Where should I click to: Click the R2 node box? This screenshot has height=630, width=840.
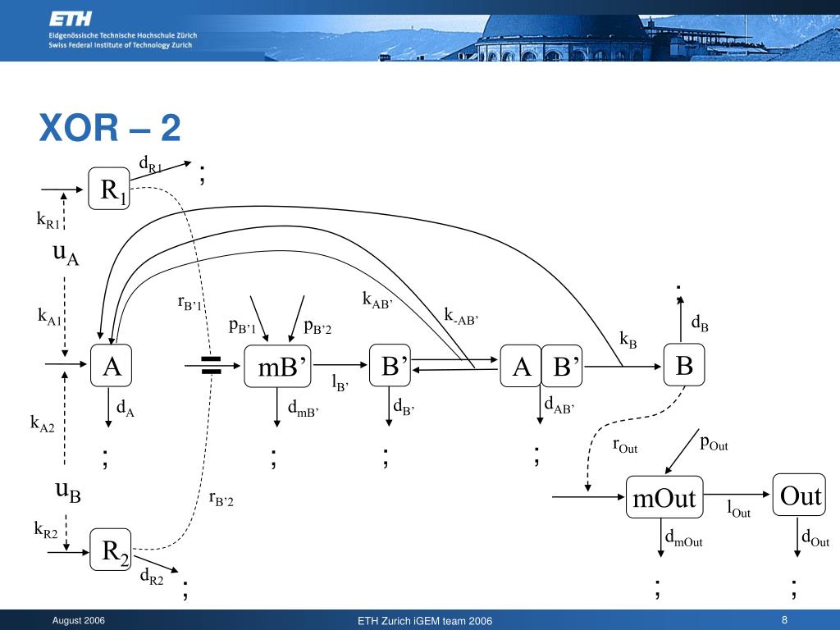(111, 550)
